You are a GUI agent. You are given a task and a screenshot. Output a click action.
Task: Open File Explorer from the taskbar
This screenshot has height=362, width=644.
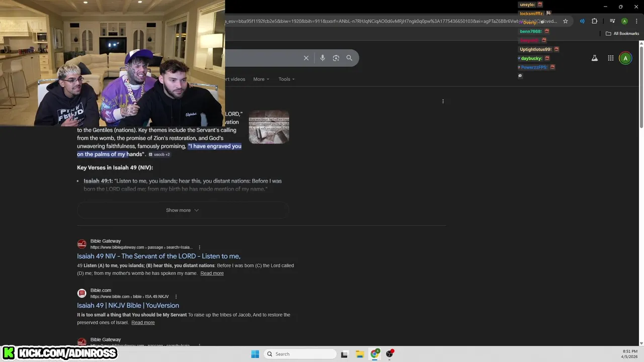[x=360, y=354]
